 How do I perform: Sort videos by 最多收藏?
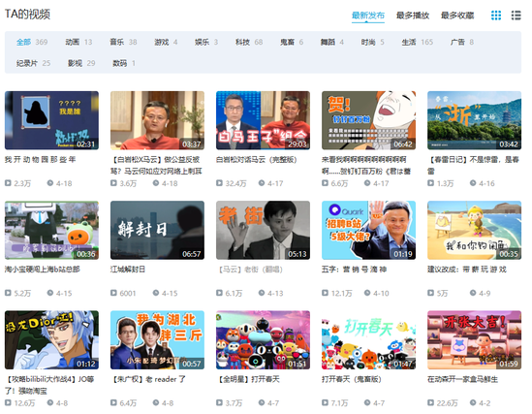(x=457, y=16)
